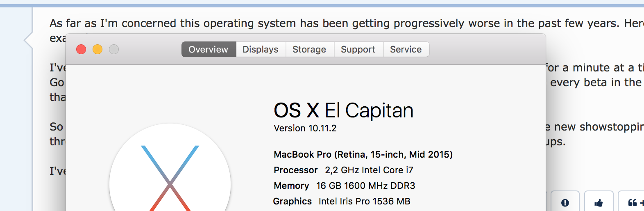The width and height of the screenshot is (644, 211).
Task: Click the multi-quote icon button
Action: pos(633,202)
